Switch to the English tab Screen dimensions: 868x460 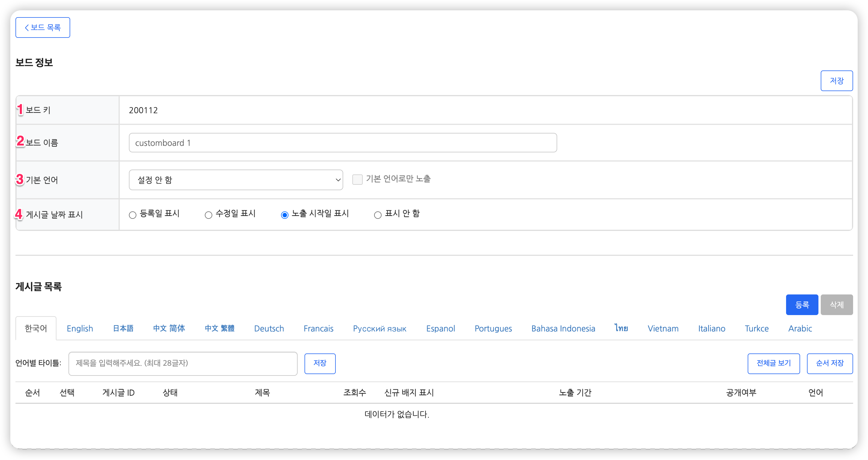(x=80, y=329)
